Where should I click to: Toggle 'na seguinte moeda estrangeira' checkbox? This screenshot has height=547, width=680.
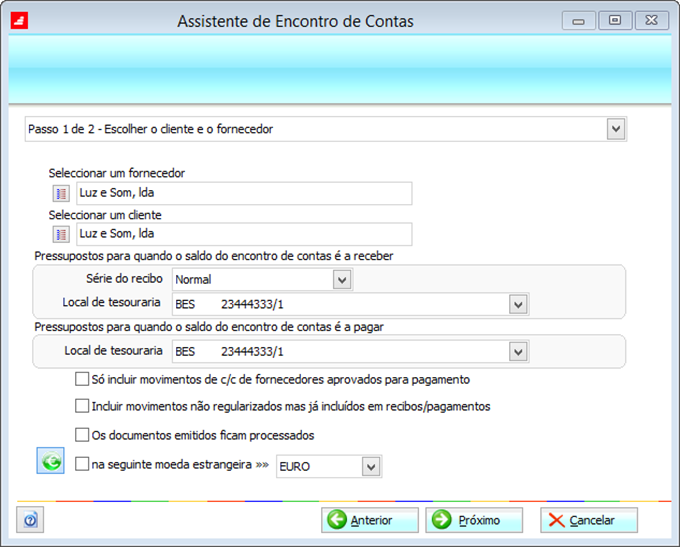82,464
